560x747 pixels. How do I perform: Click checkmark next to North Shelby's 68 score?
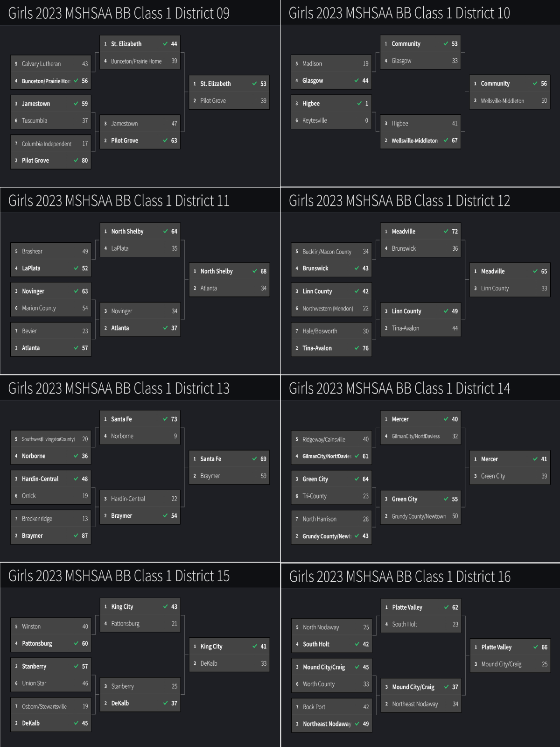[255, 271]
